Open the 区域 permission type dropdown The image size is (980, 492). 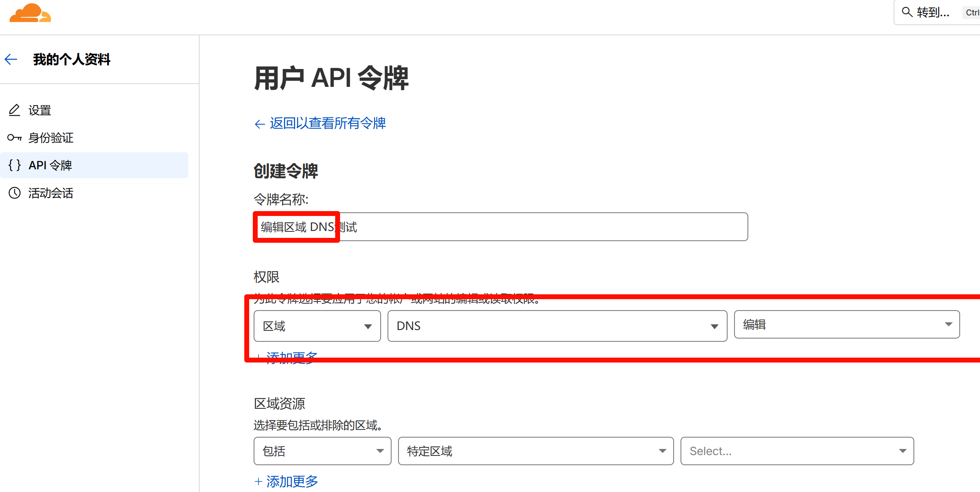(x=317, y=326)
